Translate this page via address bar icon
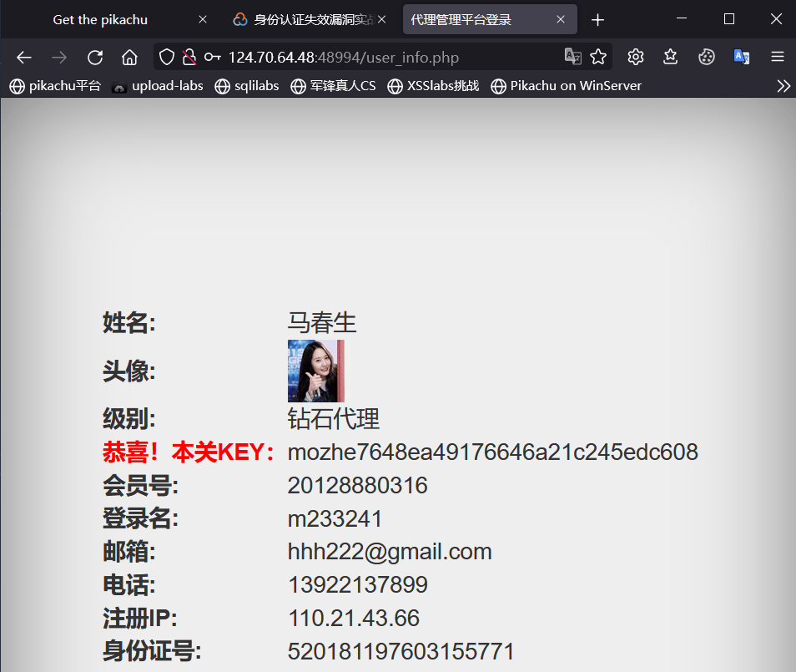 (573, 57)
